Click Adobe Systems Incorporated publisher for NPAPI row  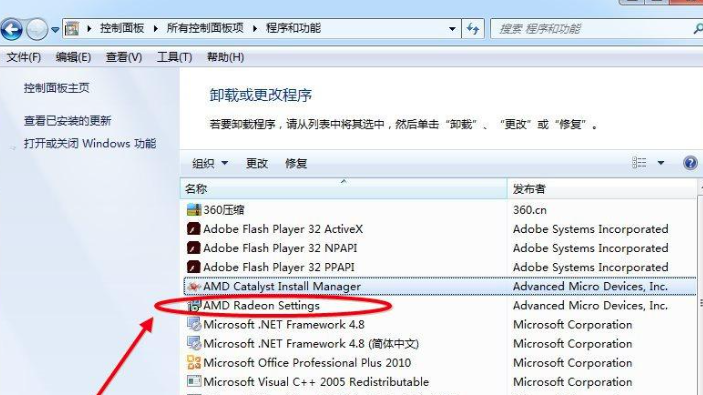590,248
